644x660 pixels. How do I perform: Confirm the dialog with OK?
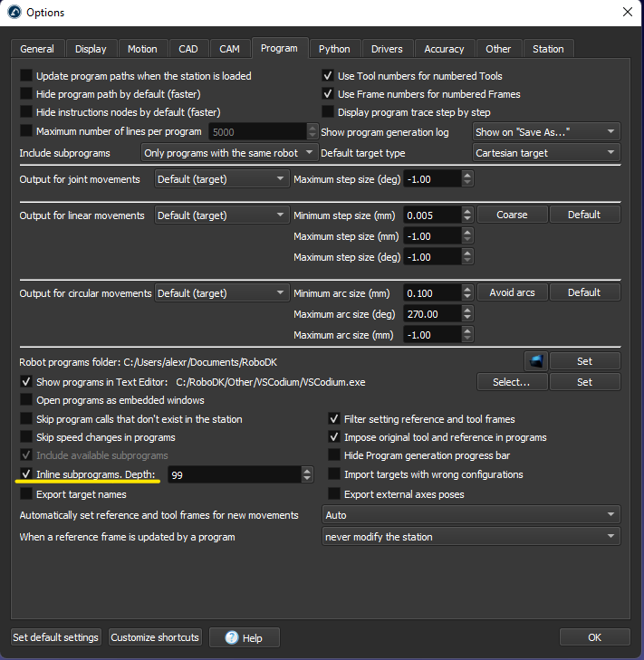pos(594,637)
